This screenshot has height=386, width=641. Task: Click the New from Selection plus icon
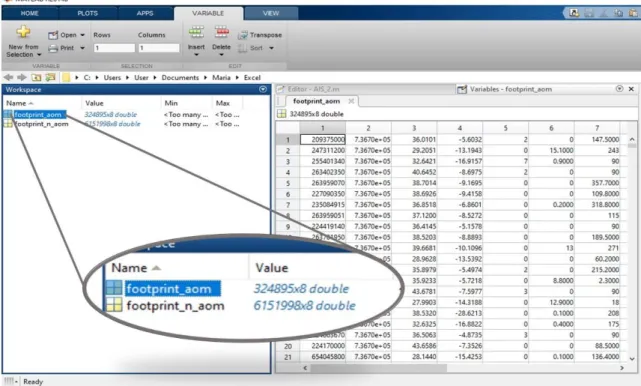tap(23, 32)
